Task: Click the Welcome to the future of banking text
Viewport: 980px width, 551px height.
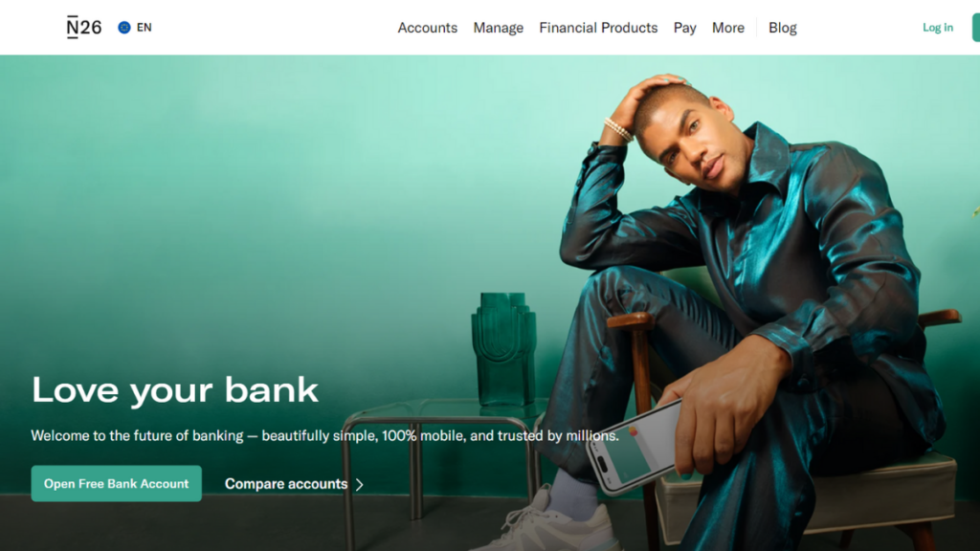Action: click(x=325, y=435)
